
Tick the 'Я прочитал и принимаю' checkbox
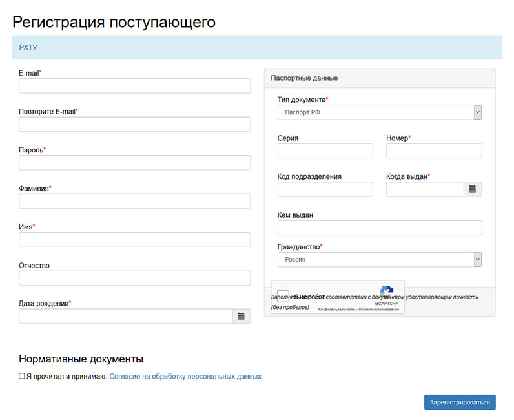coord(22,376)
